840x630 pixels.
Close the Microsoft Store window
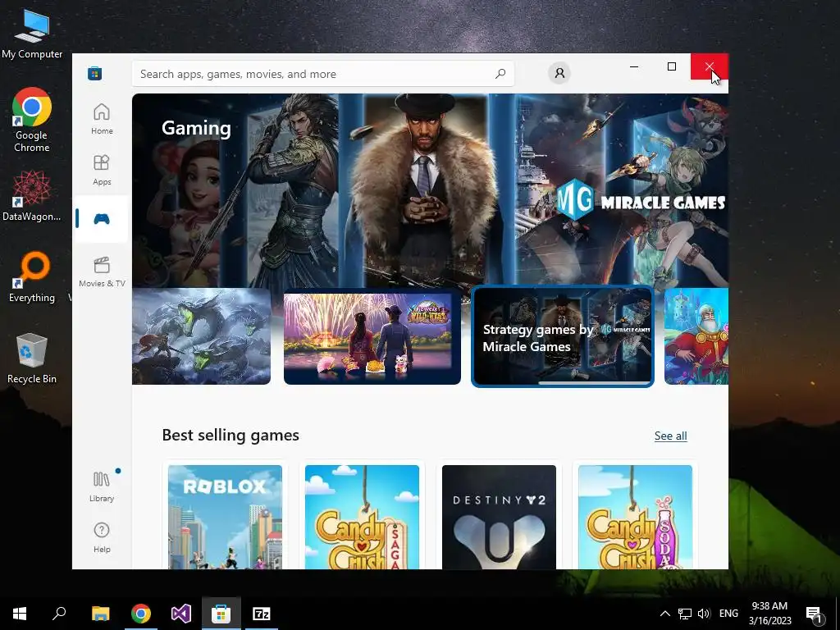tap(710, 66)
